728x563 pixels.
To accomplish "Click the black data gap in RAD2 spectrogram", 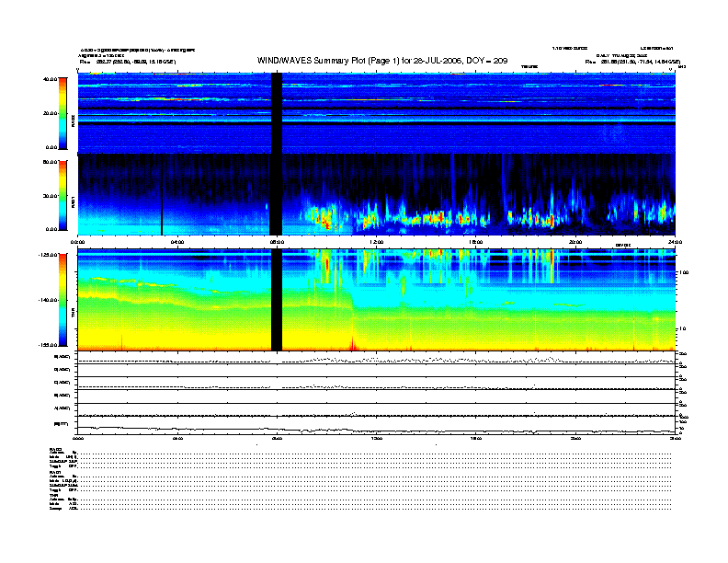I will click(277, 113).
